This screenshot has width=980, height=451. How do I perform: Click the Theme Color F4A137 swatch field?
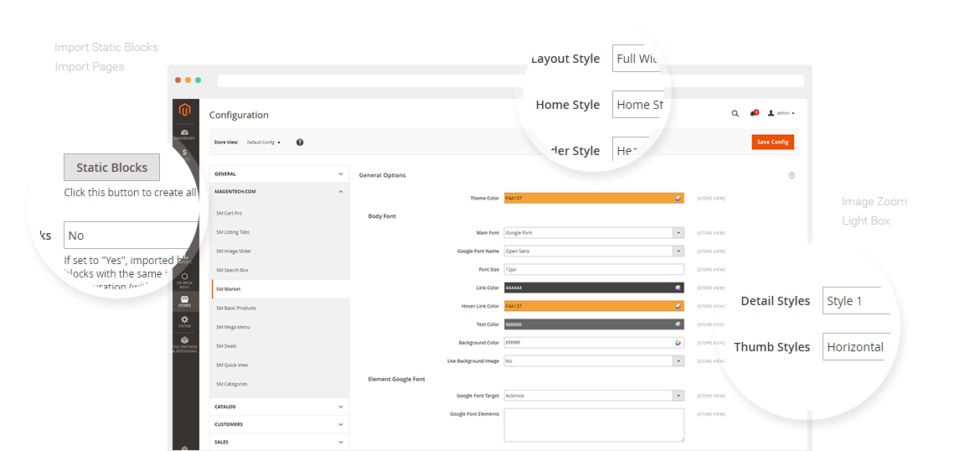(594, 199)
